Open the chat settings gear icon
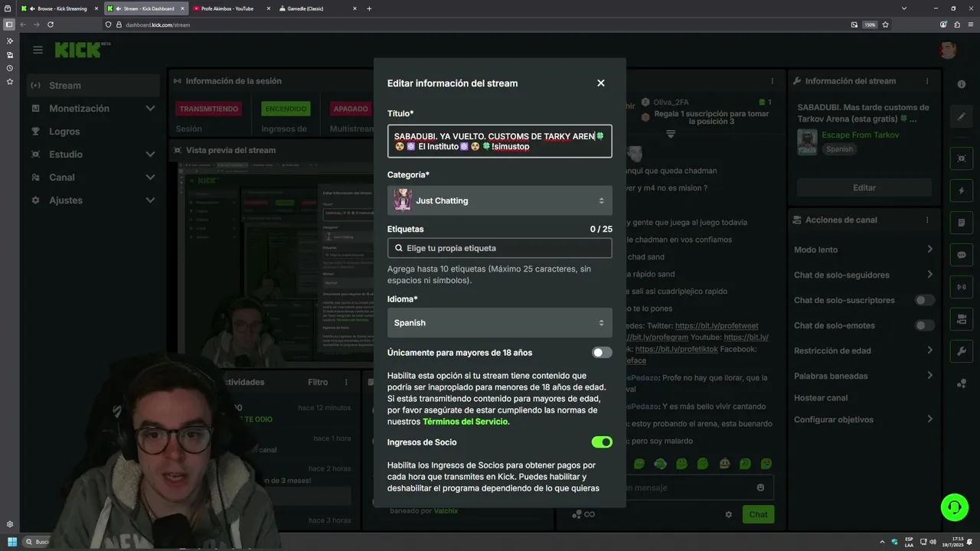This screenshot has width=980, height=551. tap(729, 514)
